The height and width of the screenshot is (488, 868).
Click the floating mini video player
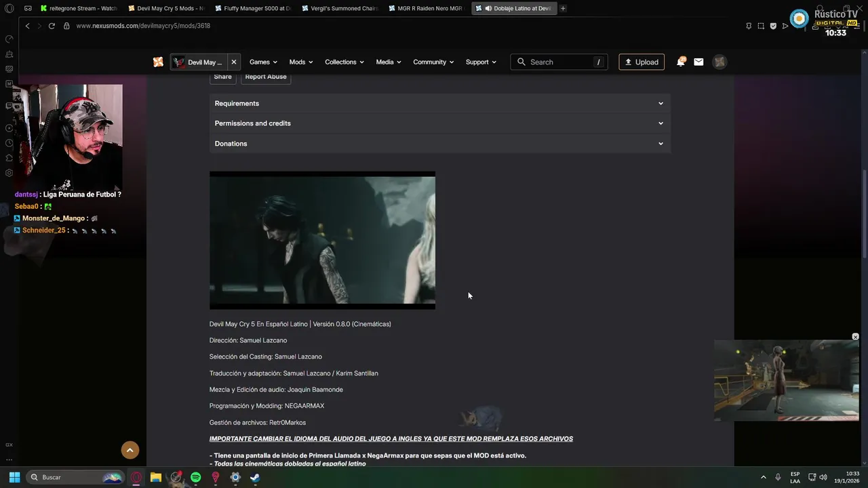click(x=787, y=380)
